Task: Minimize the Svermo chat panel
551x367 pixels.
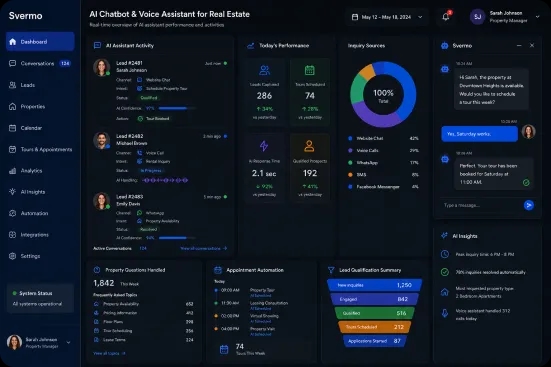Action: pos(519,45)
